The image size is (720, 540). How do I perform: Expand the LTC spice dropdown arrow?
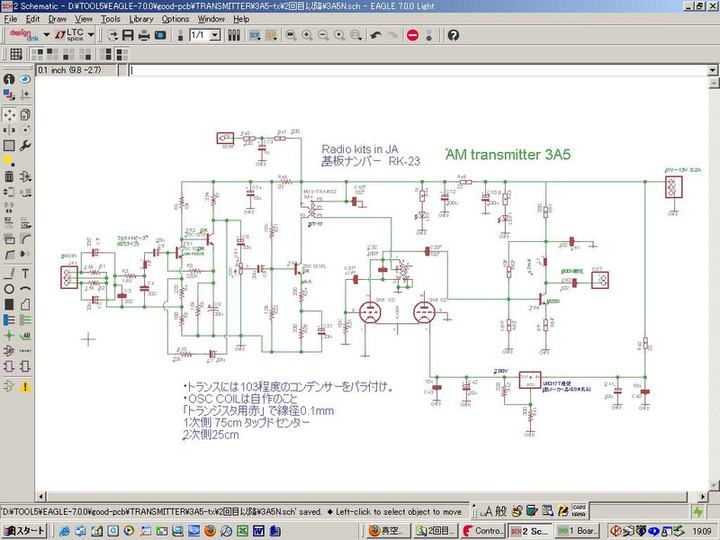coord(91,35)
